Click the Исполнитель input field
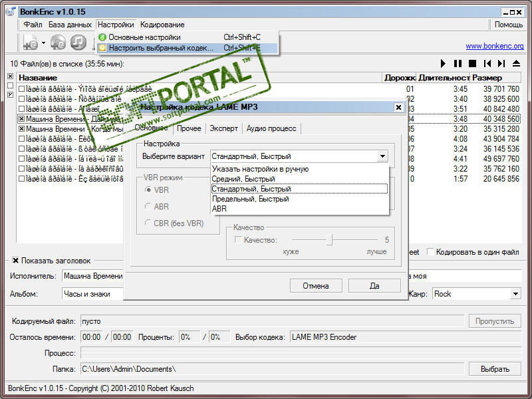 pyautogui.click(x=93, y=276)
